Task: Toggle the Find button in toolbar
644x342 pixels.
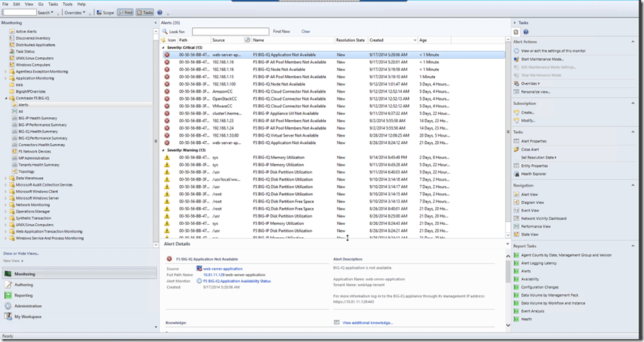Action: (x=125, y=12)
